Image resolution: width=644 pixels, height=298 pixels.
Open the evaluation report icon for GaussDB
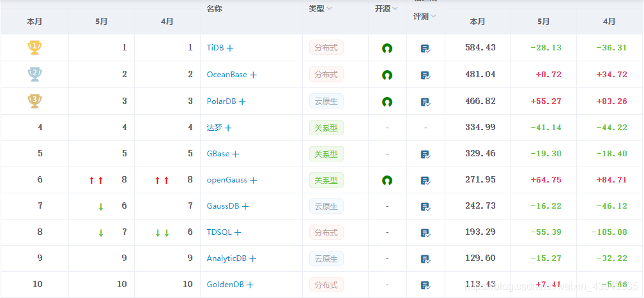[425, 207]
